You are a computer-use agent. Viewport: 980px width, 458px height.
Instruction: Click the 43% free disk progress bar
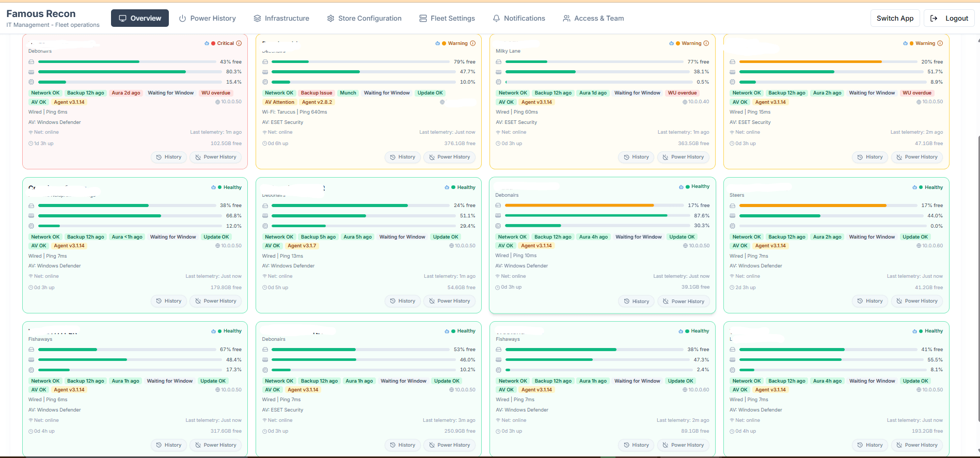127,62
